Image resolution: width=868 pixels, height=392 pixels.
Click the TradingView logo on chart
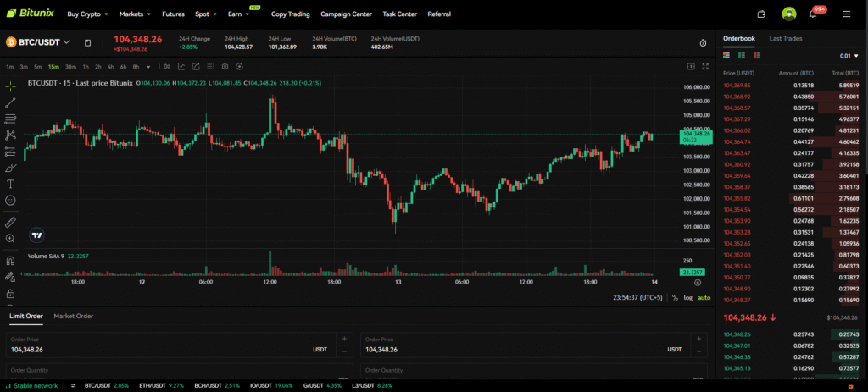click(x=37, y=235)
